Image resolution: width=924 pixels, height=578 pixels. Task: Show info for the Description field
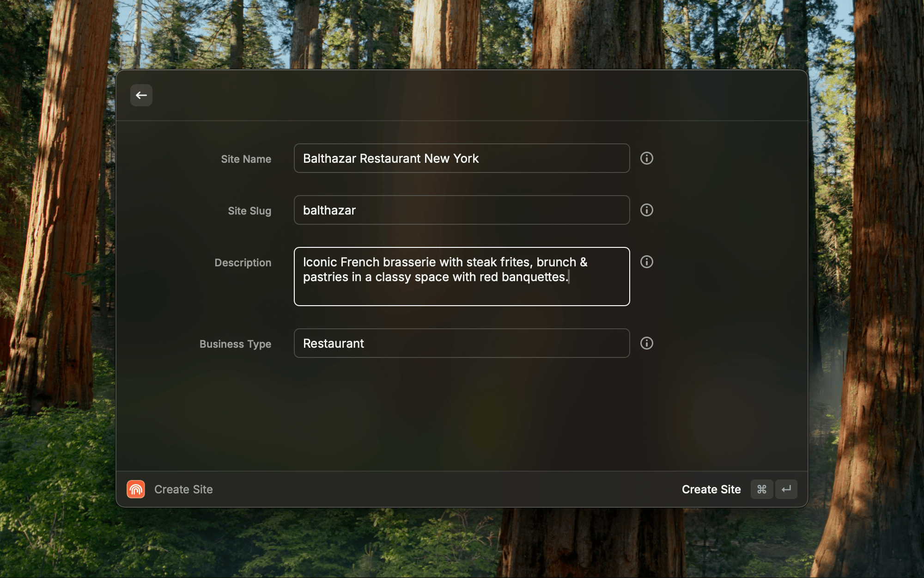[646, 262]
